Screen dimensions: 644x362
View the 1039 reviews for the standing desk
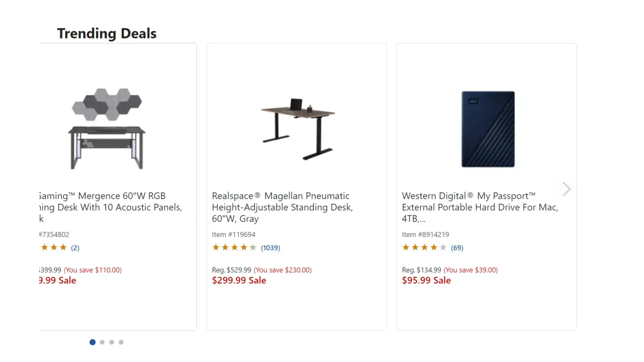271,248
